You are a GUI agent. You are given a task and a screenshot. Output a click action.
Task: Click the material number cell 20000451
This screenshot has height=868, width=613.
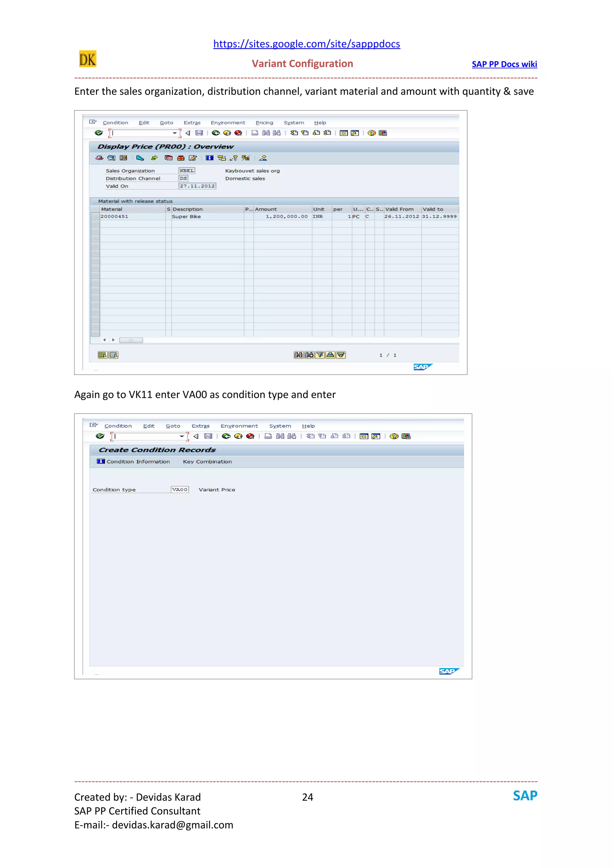(133, 217)
